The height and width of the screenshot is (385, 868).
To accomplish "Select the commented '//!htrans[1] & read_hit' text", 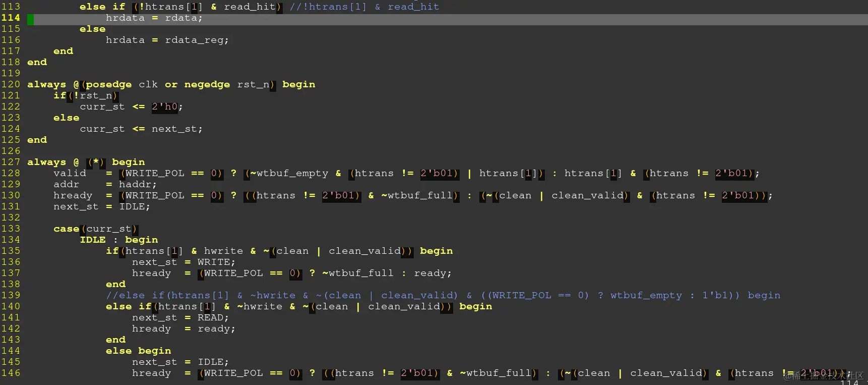I will click(x=364, y=7).
